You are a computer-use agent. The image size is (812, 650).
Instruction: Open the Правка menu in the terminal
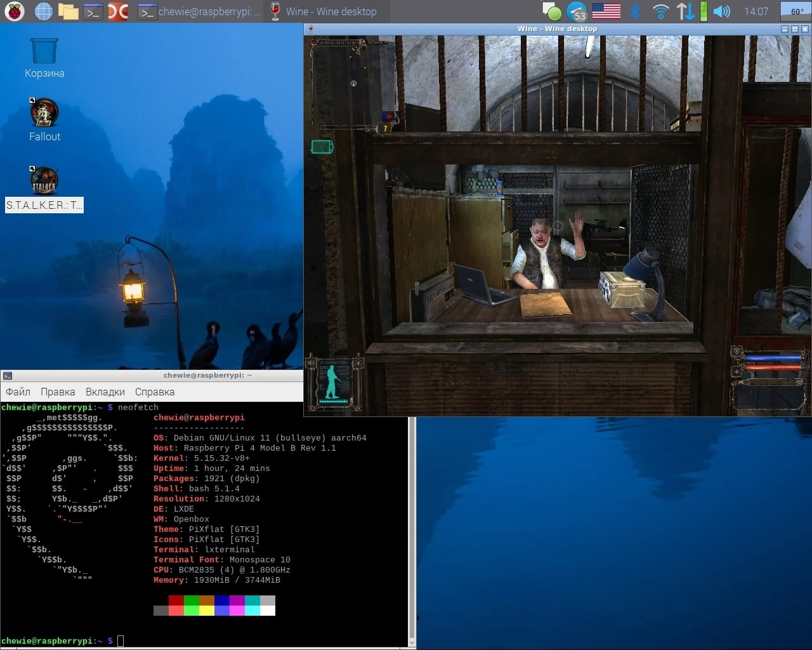(58, 392)
